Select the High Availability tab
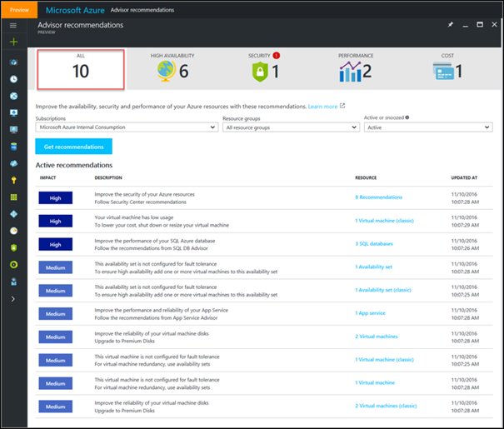Image resolution: width=504 pixels, height=429 pixels. coord(172,68)
